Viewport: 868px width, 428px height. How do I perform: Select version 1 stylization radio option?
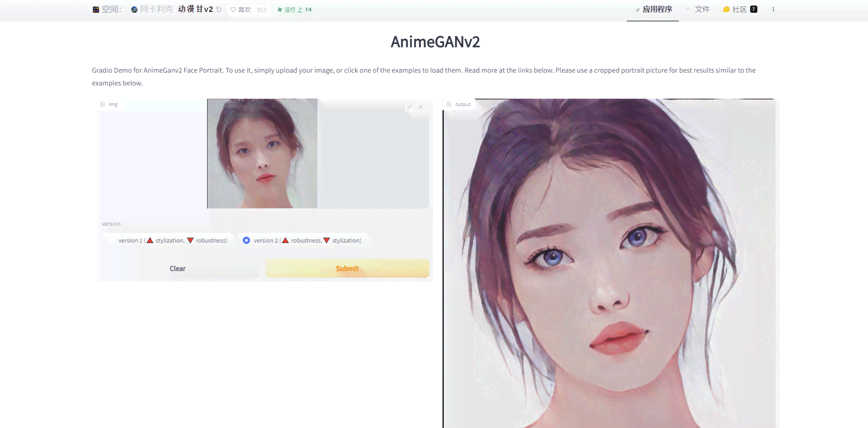(168, 240)
